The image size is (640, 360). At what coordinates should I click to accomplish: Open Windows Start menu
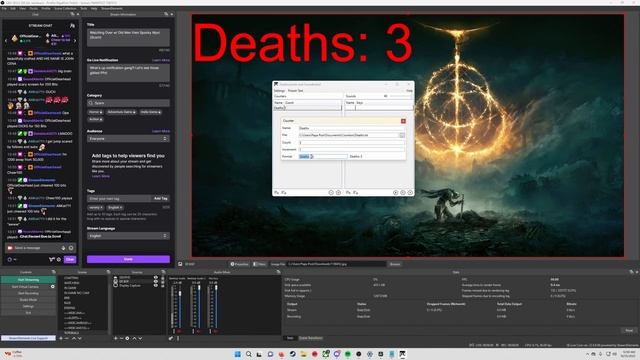tap(238, 354)
